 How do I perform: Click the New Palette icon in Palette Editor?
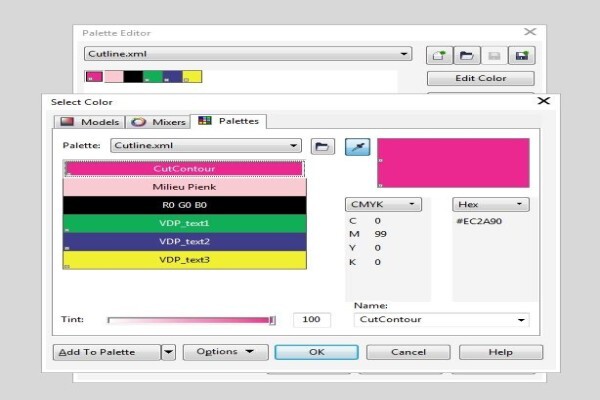440,56
